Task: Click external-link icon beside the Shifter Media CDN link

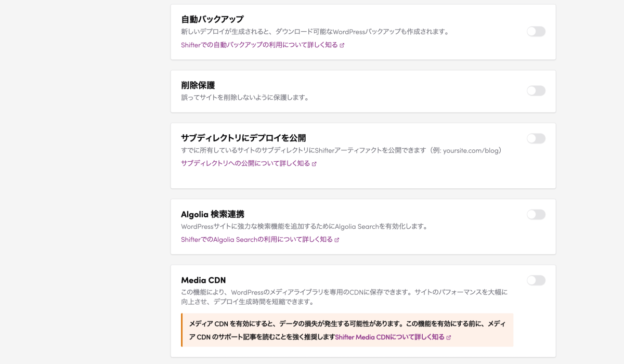Action: (x=449, y=337)
